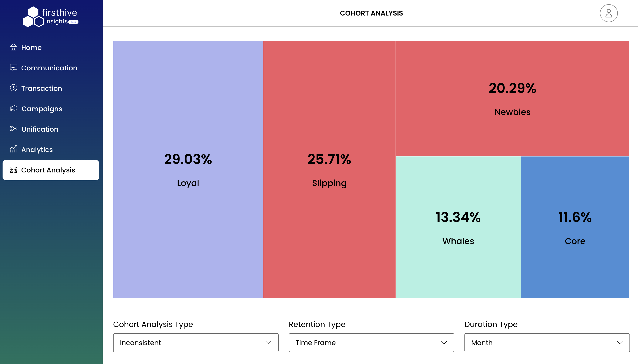
Task: Navigate to Unification in the sidebar
Action: tap(40, 129)
